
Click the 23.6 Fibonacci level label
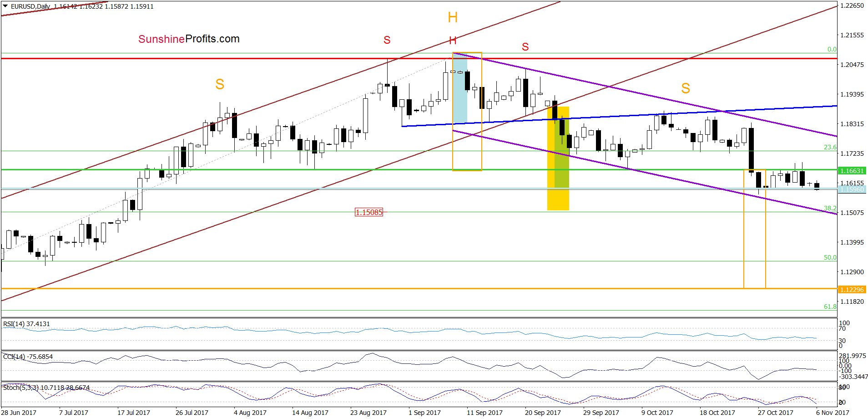coord(830,147)
